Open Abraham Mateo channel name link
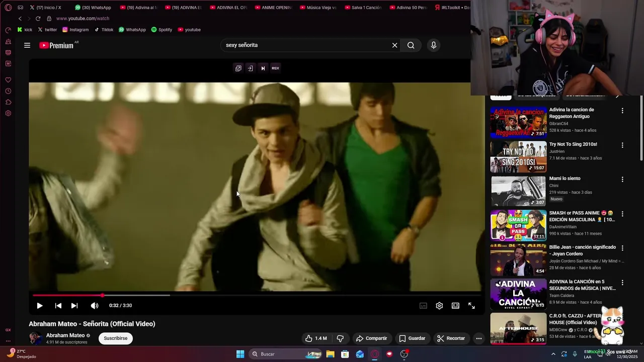 tap(65, 335)
